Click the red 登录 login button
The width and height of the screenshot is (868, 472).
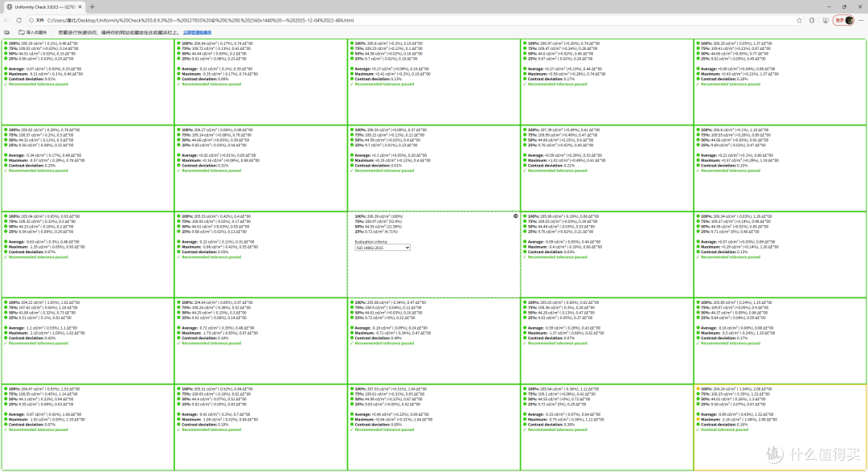point(844,20)
